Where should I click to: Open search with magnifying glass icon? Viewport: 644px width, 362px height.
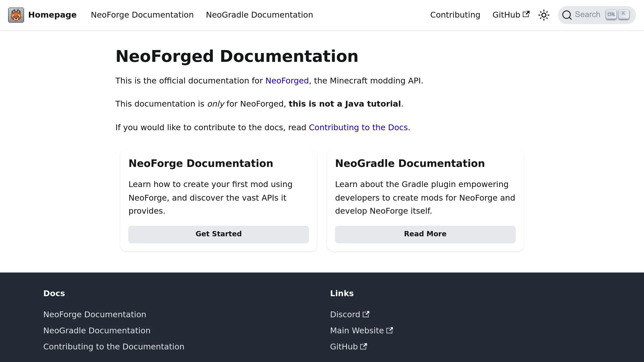[568, 15]
